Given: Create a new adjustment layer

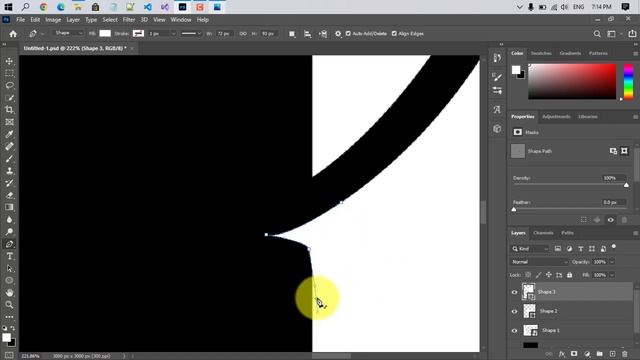Looking at the screenshot, I should (x=587, y=354).
